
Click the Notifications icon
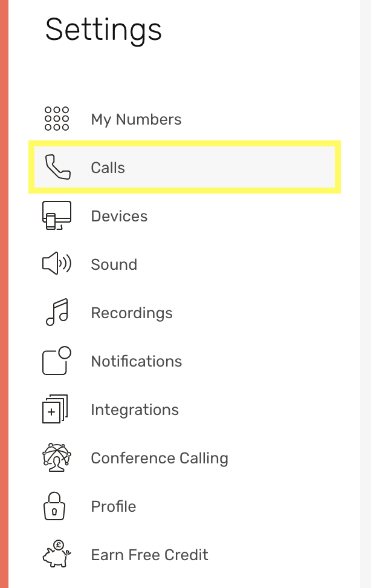pos(56,361)
